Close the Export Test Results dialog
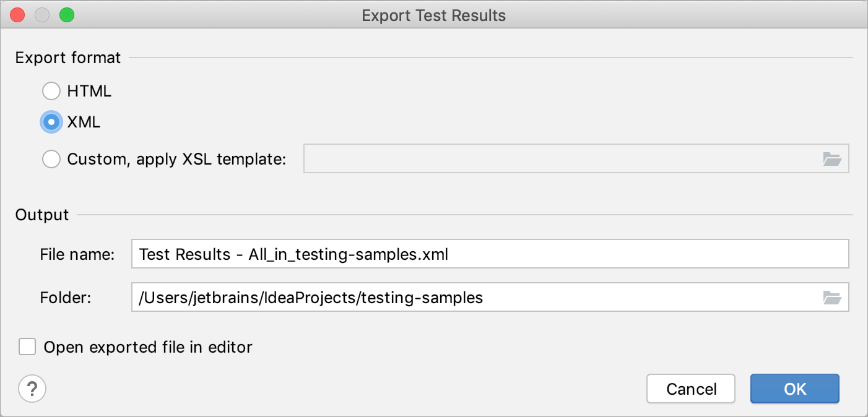 point(17,14)
